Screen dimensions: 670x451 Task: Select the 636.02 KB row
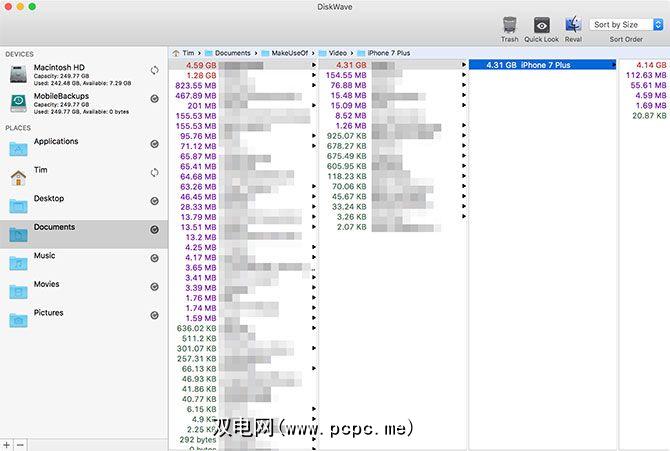[x=244, y=328]
